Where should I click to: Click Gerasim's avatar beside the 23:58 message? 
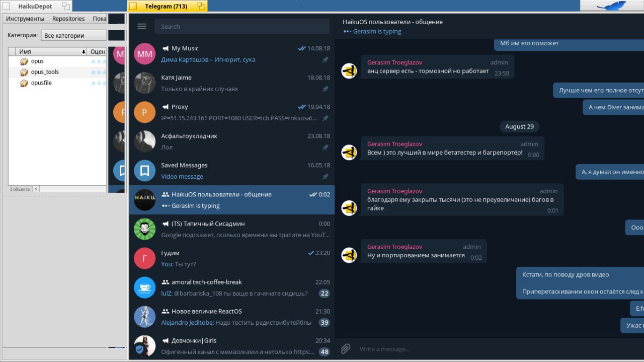click(349, 71)
